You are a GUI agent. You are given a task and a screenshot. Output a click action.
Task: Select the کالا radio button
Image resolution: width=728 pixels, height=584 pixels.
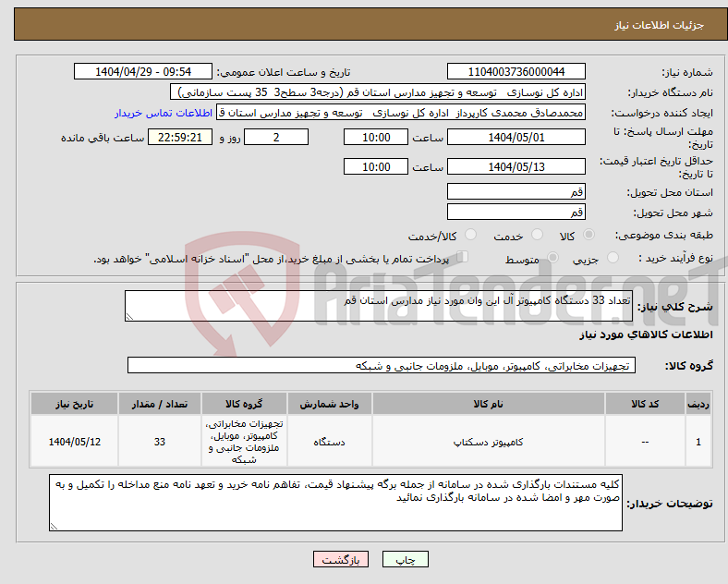click(x=588, y=235)
